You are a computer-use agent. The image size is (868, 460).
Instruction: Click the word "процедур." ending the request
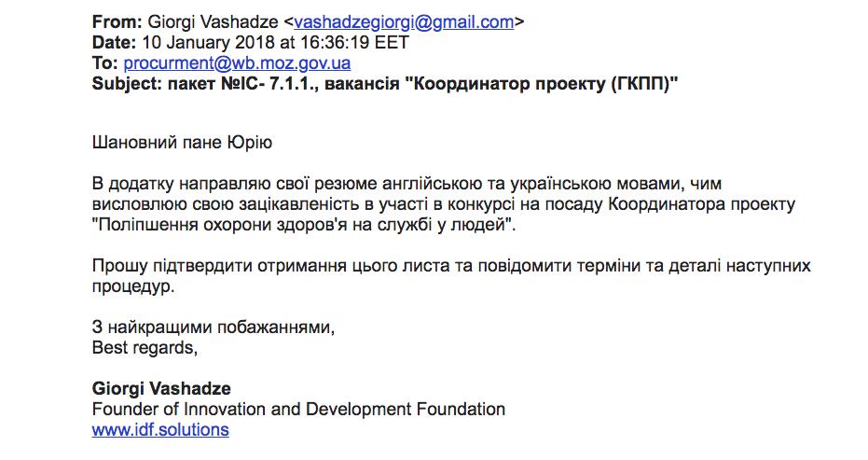pos(132,286)
